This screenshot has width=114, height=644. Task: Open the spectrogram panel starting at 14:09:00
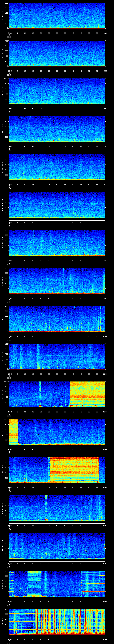point(57,318)
